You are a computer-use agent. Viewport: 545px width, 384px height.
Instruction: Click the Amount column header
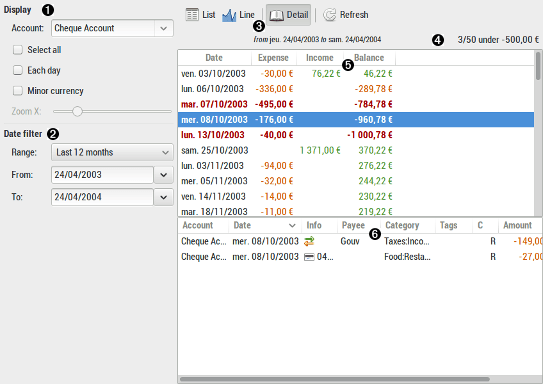(x=520, y=226)
